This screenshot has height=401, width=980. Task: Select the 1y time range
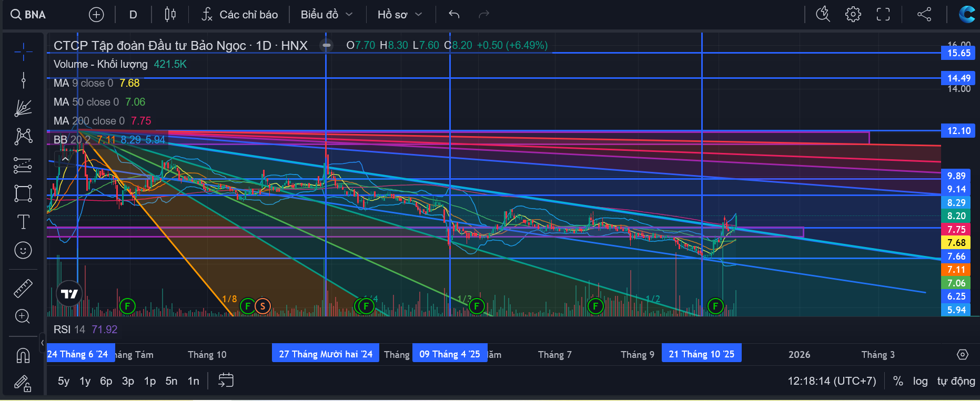[85, 381]
